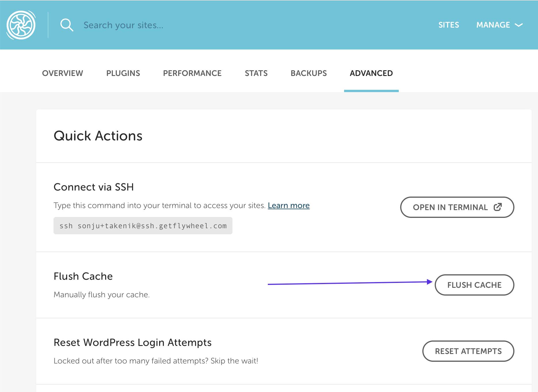
Task: Switch to the BACKUPS tab
Action: pos(309,73)
